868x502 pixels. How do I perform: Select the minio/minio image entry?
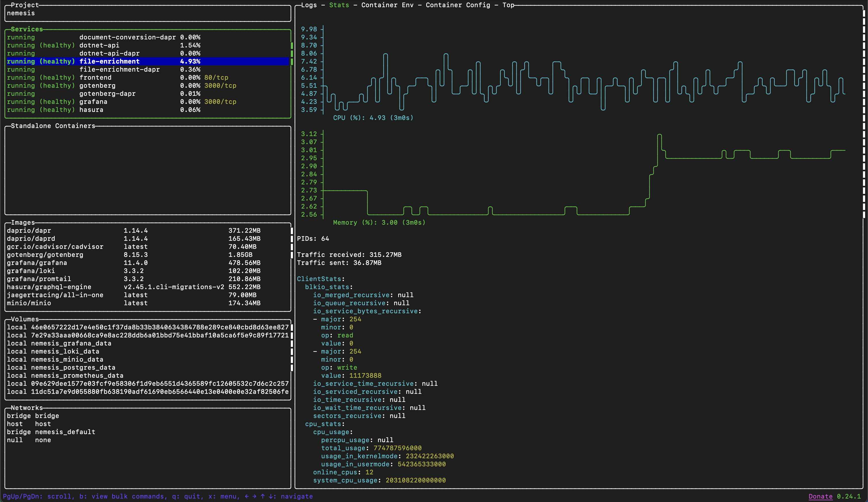29,303
